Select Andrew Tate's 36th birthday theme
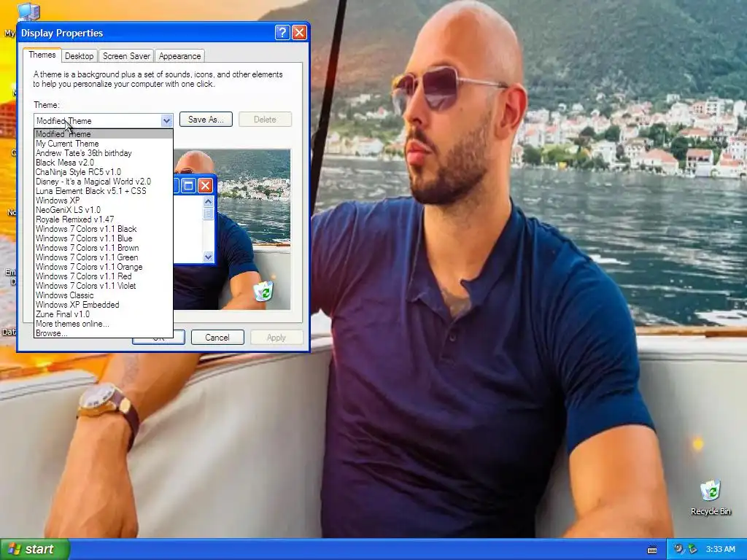747x560 pixels. [104, 153]
